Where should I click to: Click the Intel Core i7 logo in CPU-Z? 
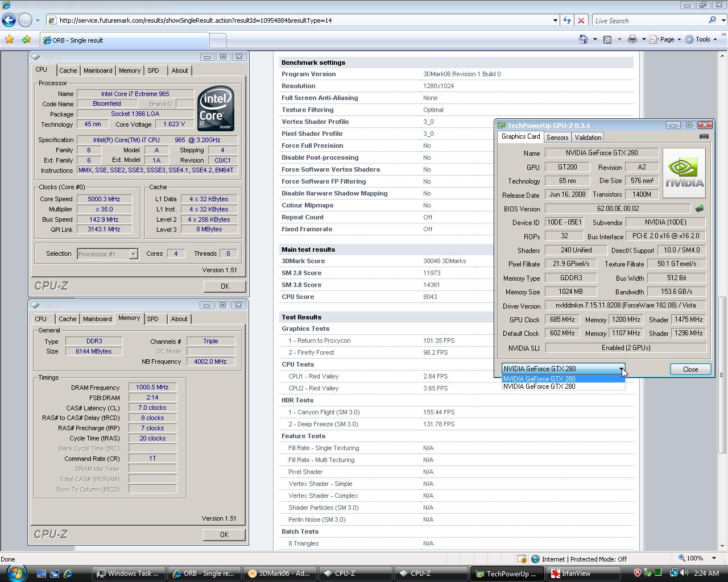(216, 109)
